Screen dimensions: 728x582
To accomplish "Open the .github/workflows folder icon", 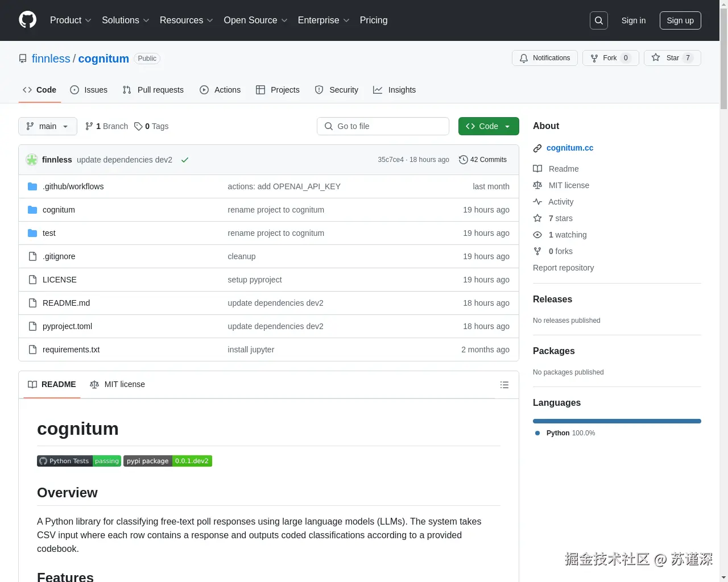I will 32,186.
